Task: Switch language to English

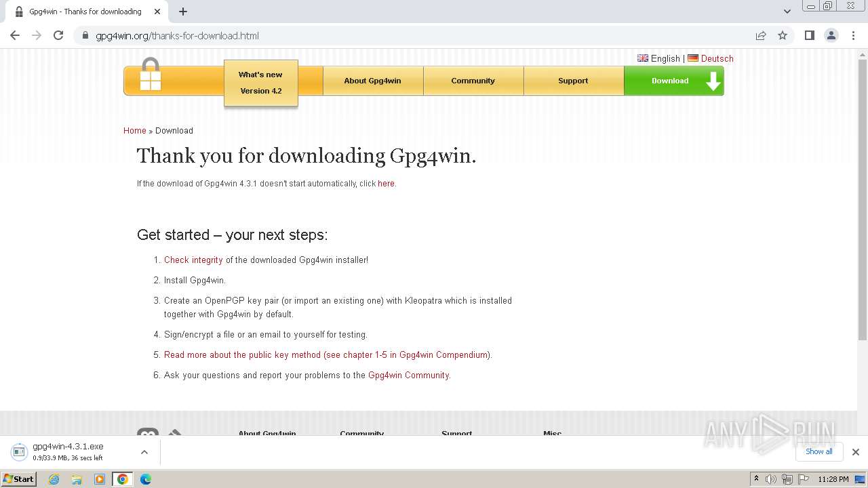Action: (x=665, y=58)
